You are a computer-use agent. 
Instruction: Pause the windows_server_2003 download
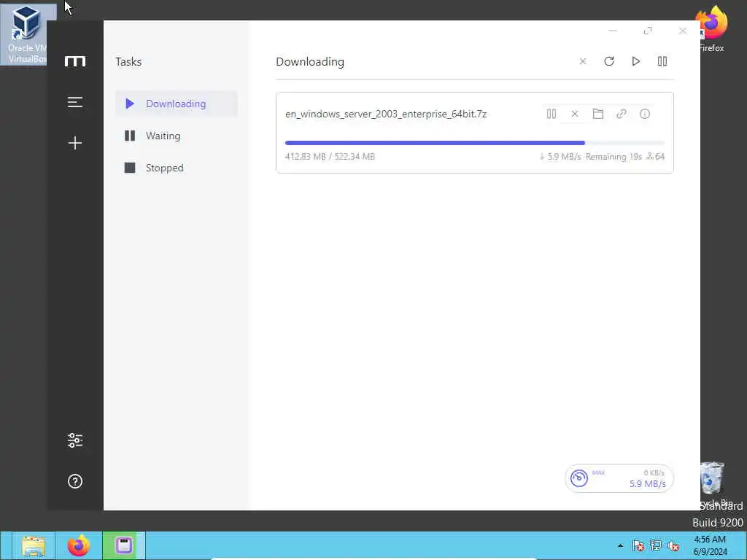click(551, 114)
